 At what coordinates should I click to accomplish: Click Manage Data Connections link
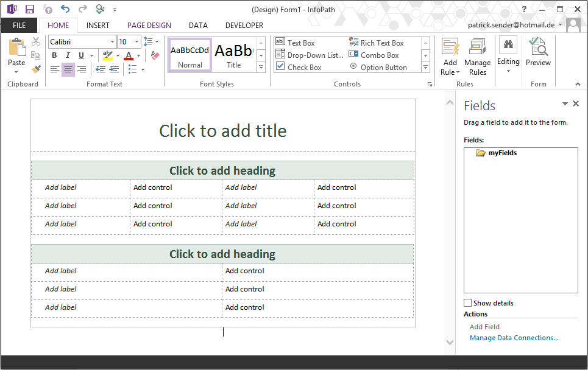[514, 338]
